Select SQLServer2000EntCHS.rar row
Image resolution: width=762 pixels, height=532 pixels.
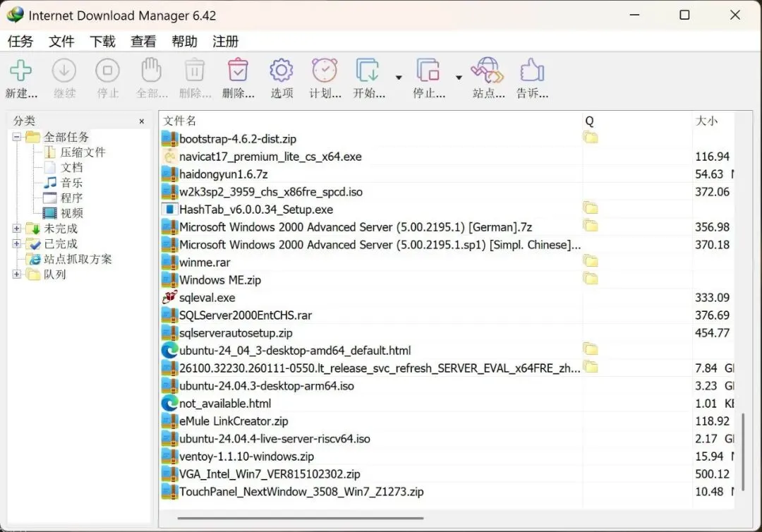(x=447, y=315)
